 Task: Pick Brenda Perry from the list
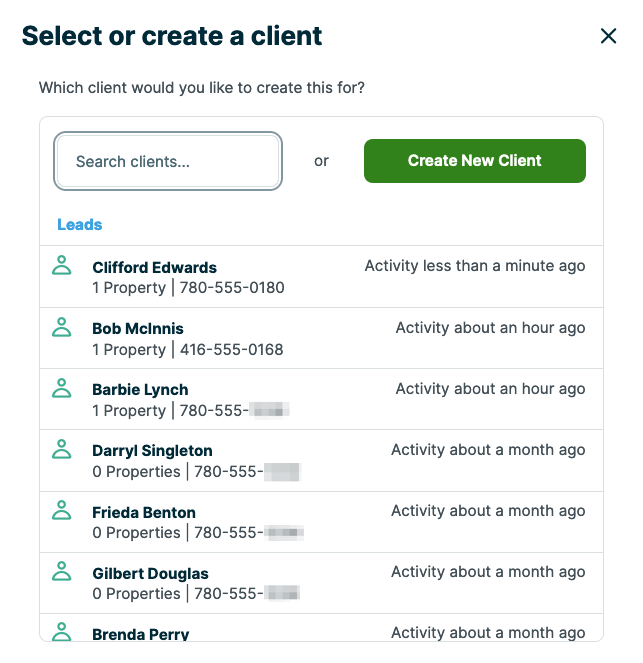[x=140, y=634]
